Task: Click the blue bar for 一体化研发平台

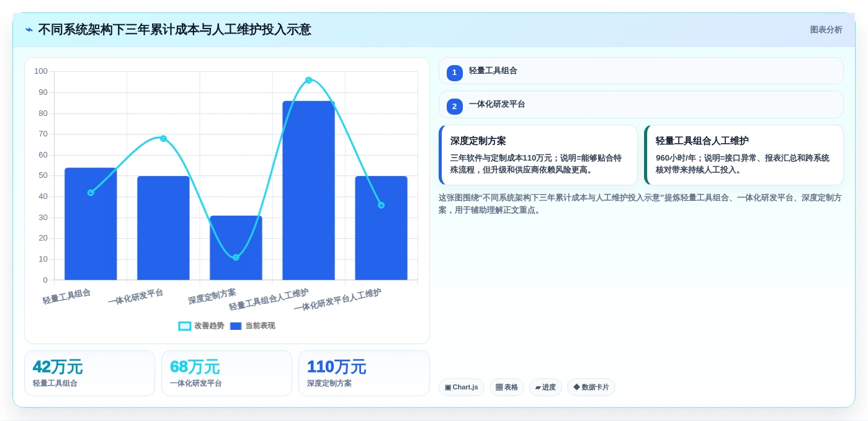Action: (163, 228)
